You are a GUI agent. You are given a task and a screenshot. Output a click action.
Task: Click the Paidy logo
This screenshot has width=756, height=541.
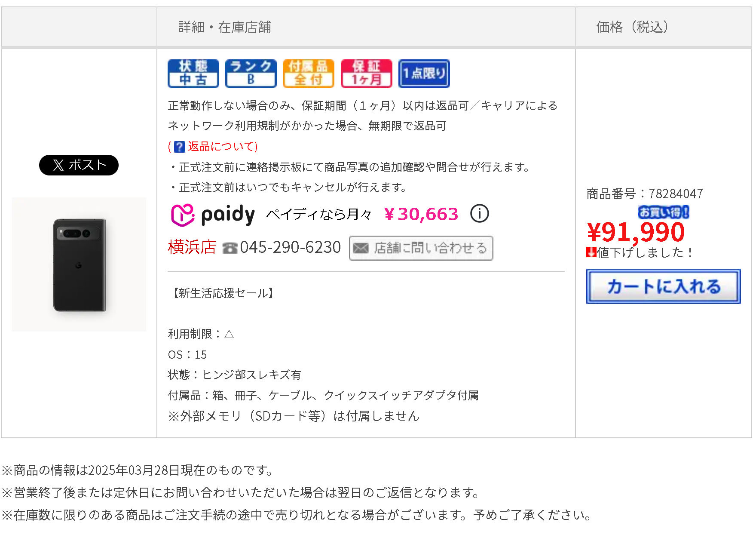point(213,215)
